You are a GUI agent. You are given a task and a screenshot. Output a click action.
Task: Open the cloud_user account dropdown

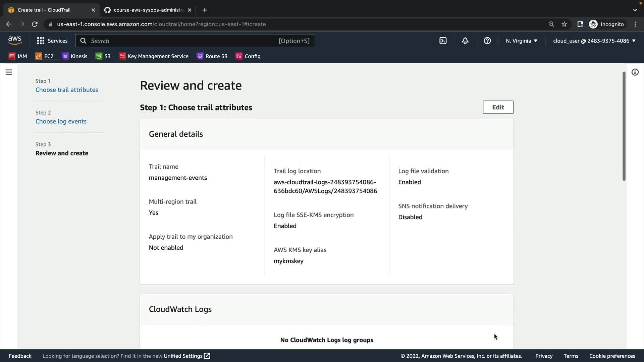coord(594,41)
